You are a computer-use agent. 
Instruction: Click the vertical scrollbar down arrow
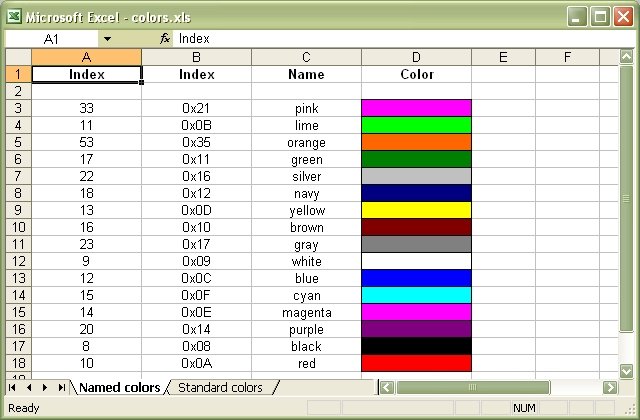coord(625,369)
